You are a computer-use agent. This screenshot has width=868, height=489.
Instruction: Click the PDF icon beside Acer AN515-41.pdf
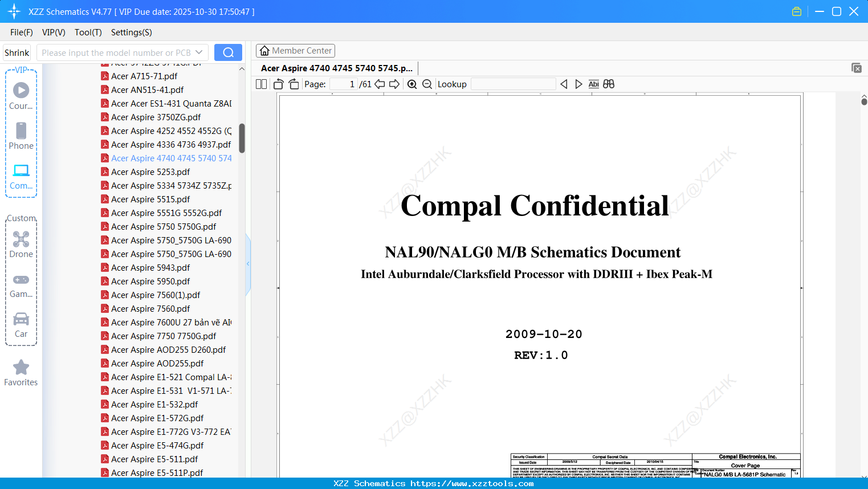(105, 89)
